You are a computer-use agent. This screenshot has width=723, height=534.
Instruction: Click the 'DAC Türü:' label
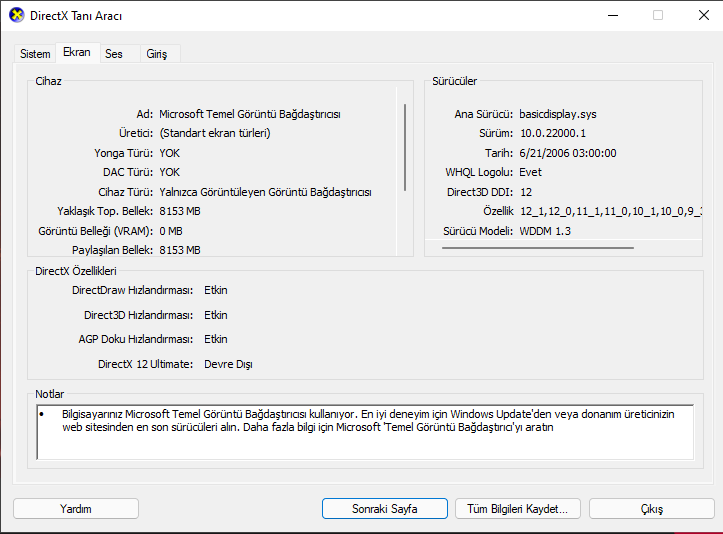click(x=128, y=172)
